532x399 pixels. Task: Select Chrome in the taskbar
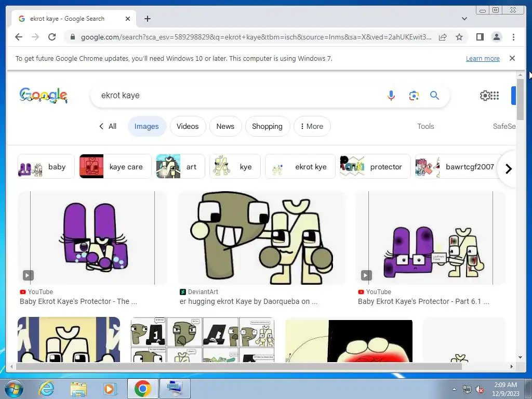(x=142, y=389)
